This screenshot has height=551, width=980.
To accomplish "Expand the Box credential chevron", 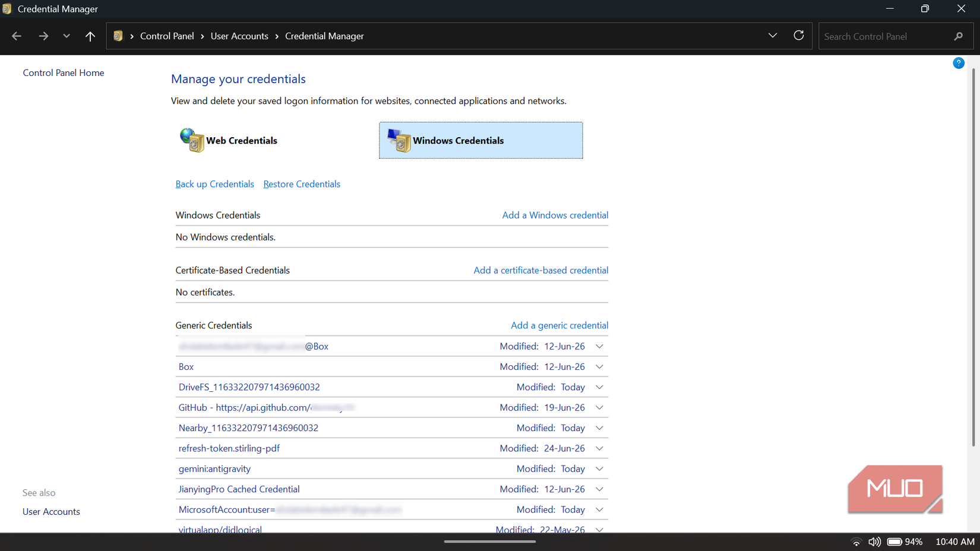I will pos(599,367).
